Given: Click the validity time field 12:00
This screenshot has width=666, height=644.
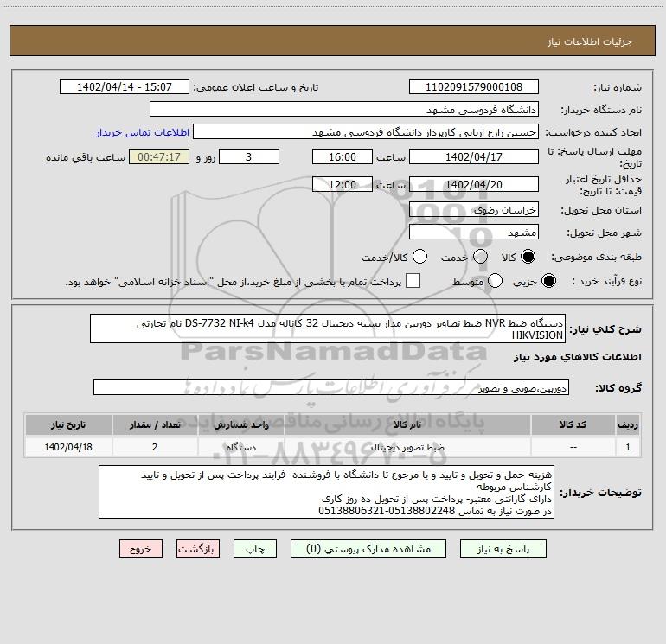Looking at the screenshot, I should pos(343,185).
